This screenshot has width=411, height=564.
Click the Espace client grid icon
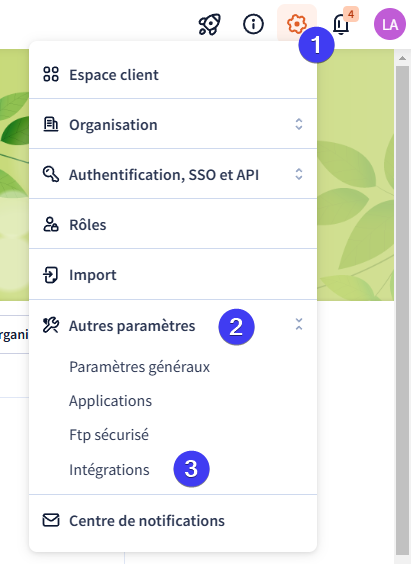pos(51,74)
